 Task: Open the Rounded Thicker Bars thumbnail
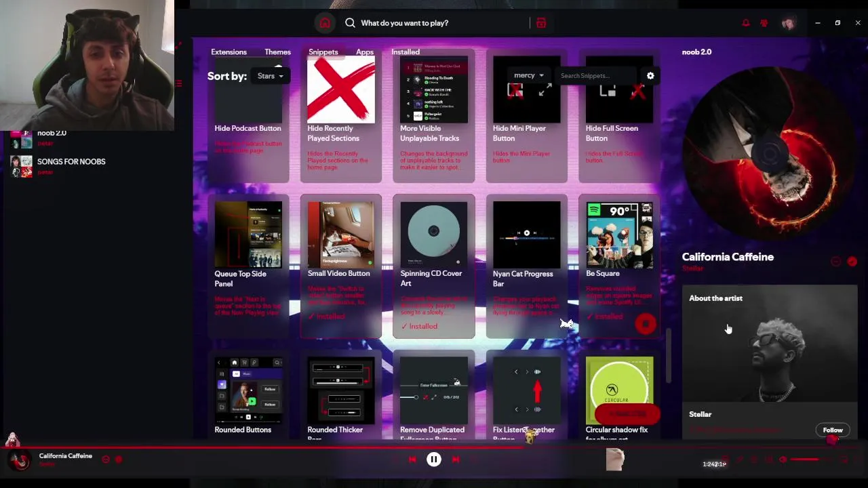(x=341, y=390)
